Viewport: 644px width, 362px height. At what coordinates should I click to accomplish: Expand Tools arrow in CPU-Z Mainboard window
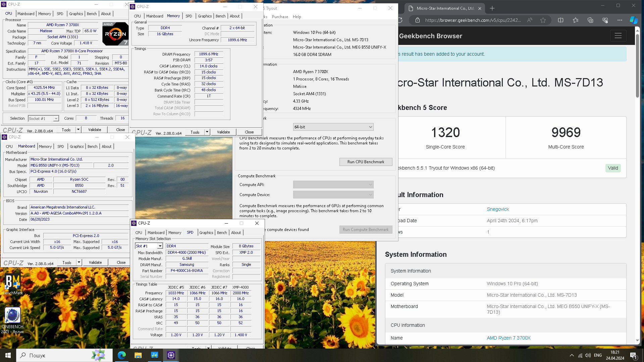pos(79,262)
